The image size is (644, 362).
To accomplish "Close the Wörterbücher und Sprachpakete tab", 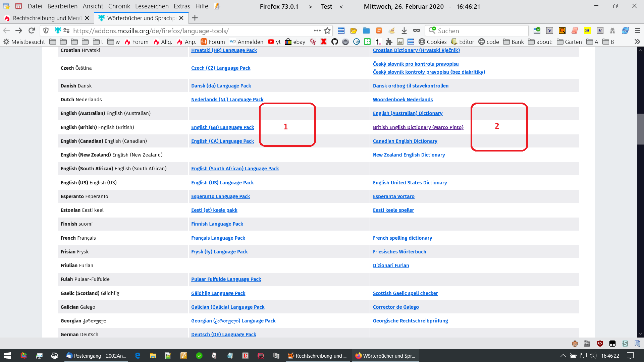I will 181,18.
